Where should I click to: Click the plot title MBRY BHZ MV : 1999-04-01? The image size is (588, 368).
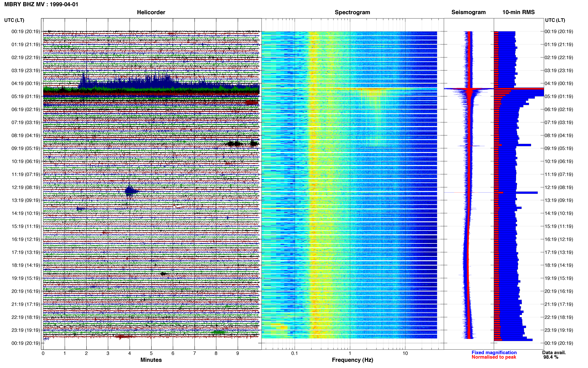[41, 4]
